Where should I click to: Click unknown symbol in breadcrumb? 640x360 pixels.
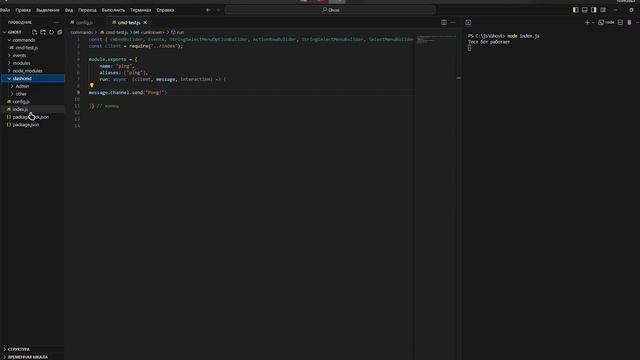tap(149, 32)
